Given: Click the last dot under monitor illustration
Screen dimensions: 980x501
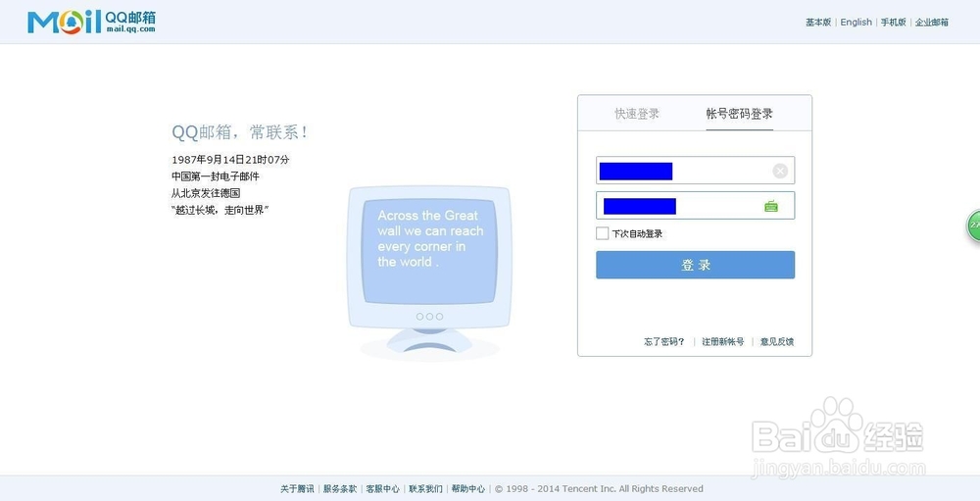Looking at the screenshot, I should point(439,317).
